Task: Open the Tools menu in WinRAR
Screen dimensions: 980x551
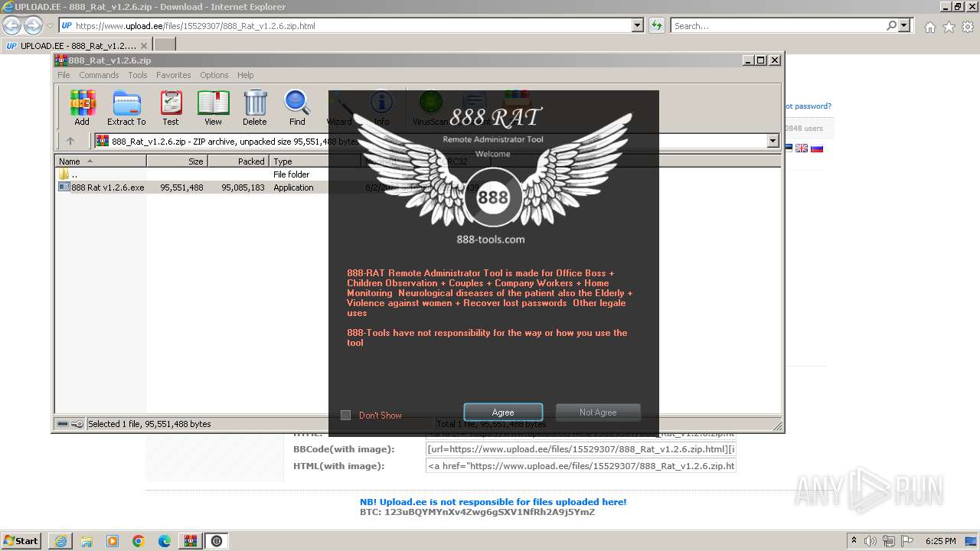Action: [138, 75]
